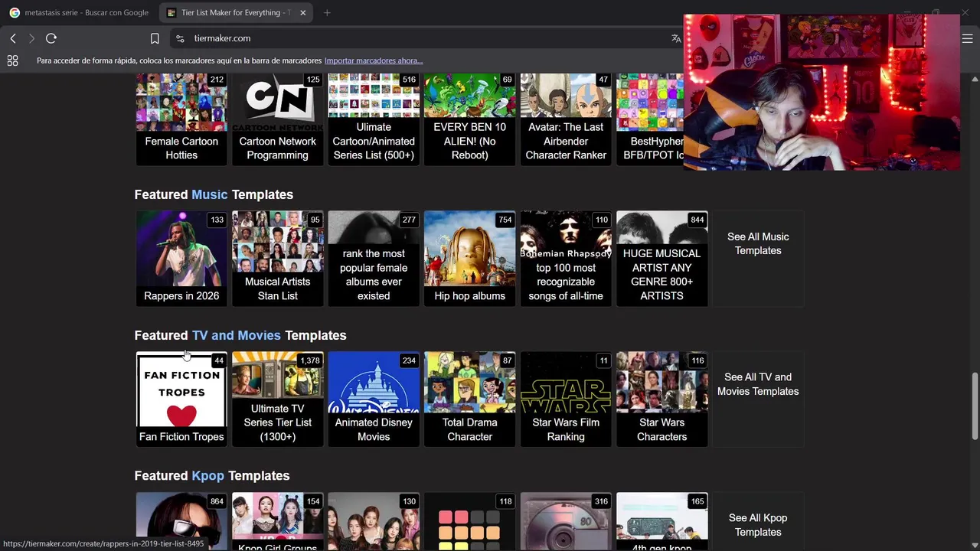Open the new tab plus button
Image resolution: width=980 pixels, height=551 pixels.
[x=327, y=12]
